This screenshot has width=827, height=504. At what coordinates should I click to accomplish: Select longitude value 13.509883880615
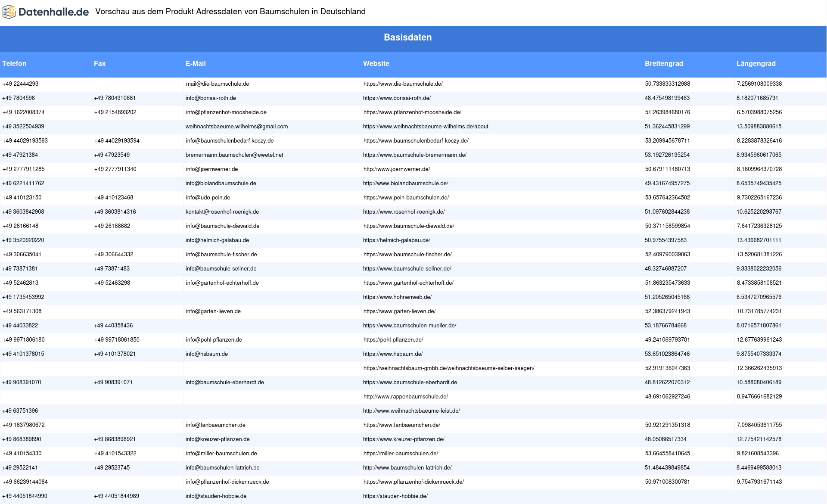759,127
